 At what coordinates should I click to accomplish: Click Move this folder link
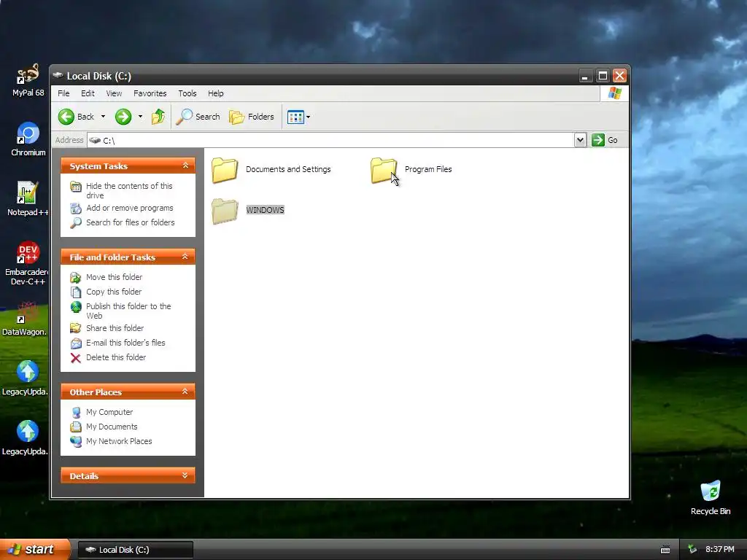click(114, 277)
